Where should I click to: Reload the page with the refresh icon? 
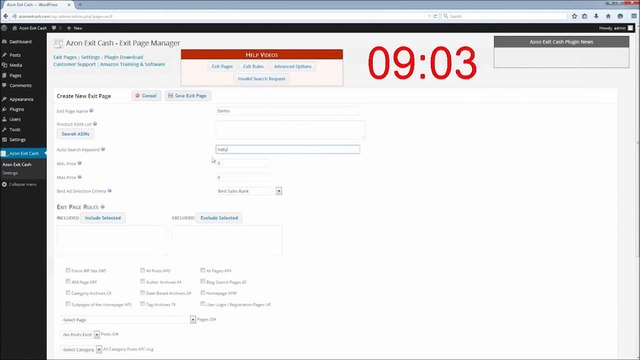point(435,16)
